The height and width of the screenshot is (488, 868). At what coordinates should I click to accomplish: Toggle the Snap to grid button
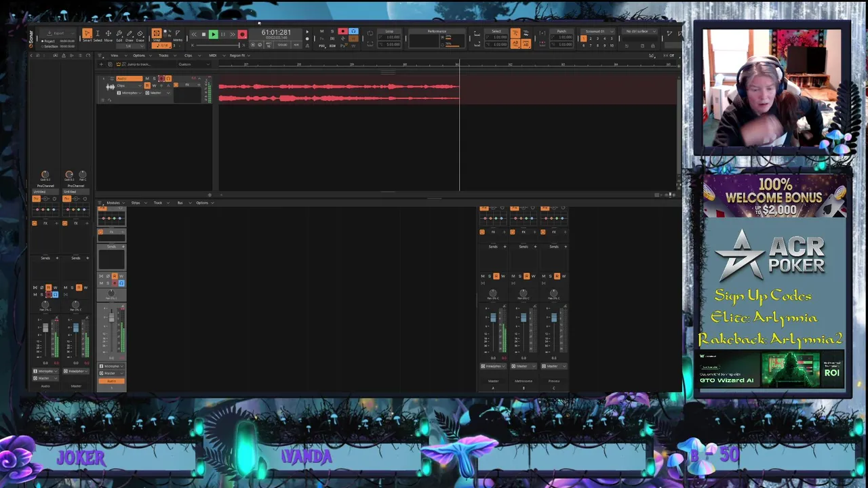click(x=157, y=33)
